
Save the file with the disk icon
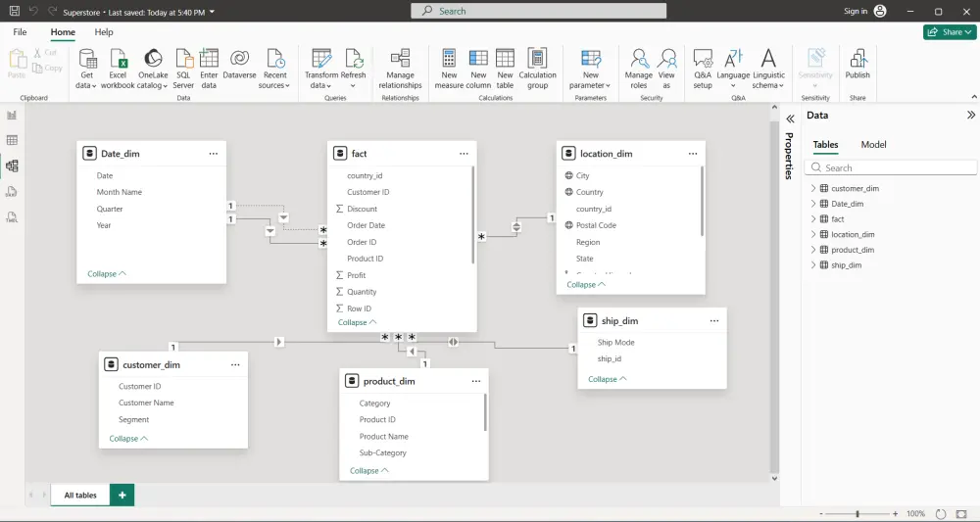15,11
